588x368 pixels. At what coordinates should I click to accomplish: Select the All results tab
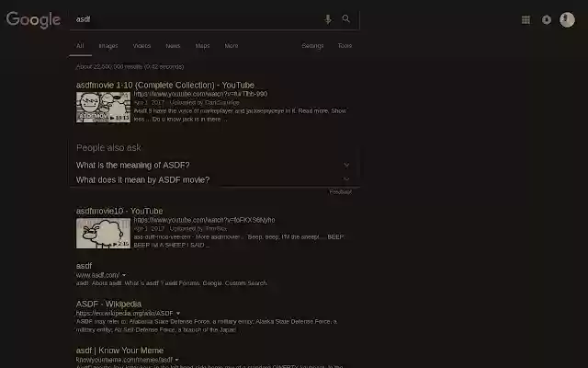pyautogui.click(x=80, y=46)
